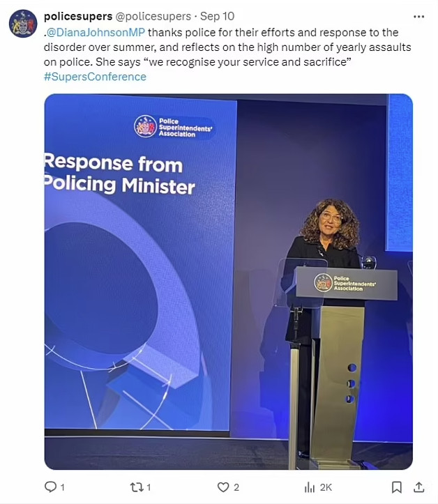Click the bold policesupers display name
This screenshot has height=504, width=438.
point(78,16)
